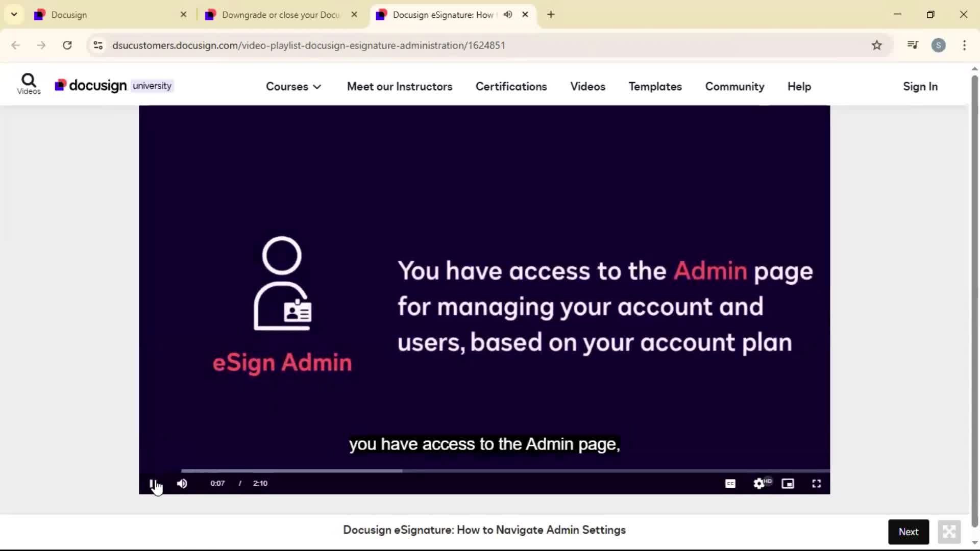Visit the Community page
This screenshot has height=551, width=980.
[734, 87]
